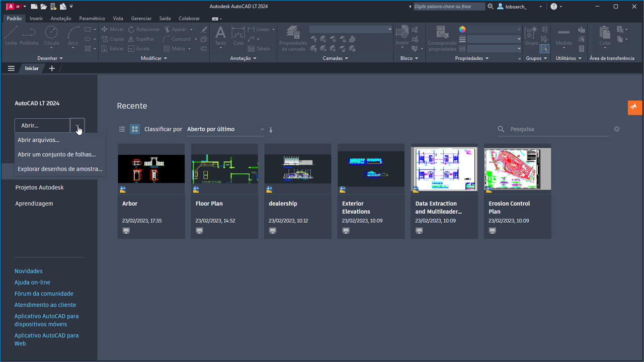The width and height of the screenshot is (644, 362).
Task: Add a new drawing tab with plus button
Action: [x=52, y=68]
